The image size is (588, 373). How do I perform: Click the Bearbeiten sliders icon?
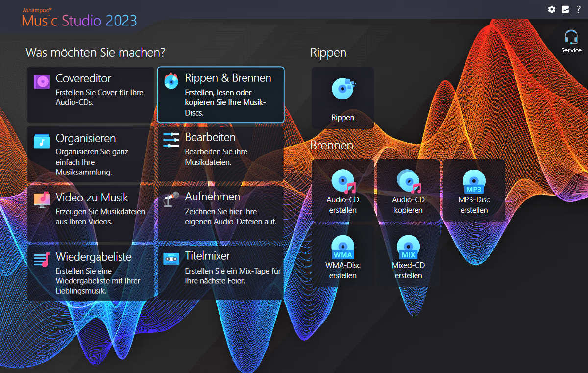point(171,140)
